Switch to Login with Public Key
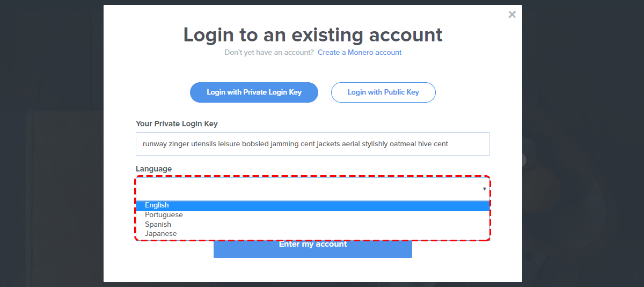Viewport: 644px width, 287px height. (x=383, y=92)
